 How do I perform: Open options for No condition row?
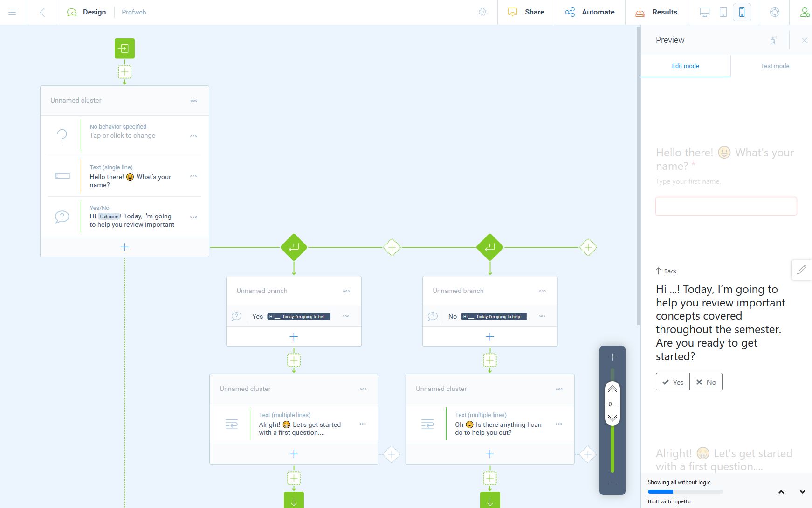coord(542,316)
